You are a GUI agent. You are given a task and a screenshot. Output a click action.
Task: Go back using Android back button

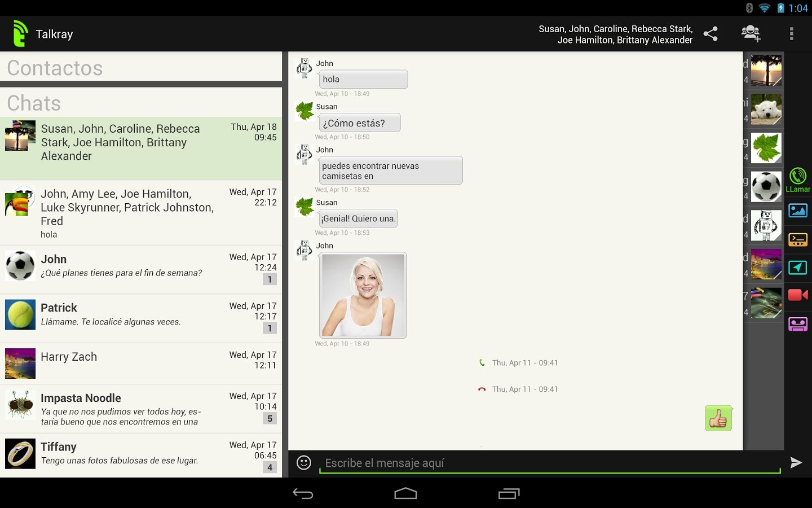[x=303, y=494]
